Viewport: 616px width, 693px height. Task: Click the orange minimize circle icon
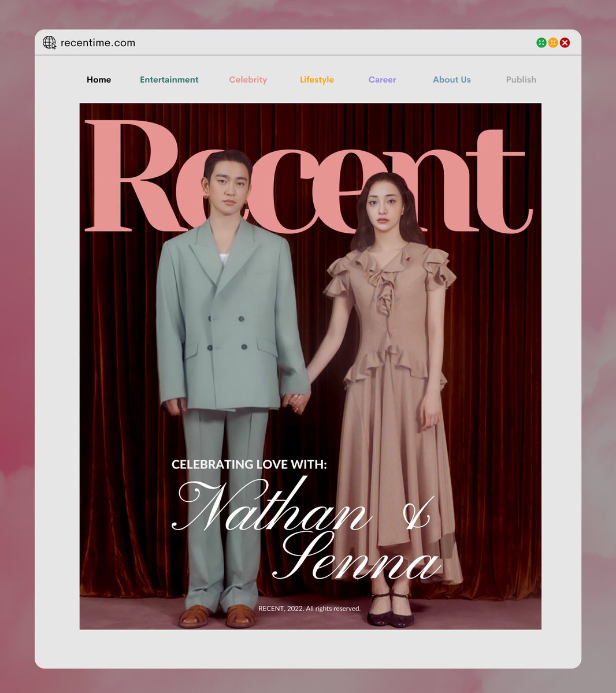(x=553, y=42)
